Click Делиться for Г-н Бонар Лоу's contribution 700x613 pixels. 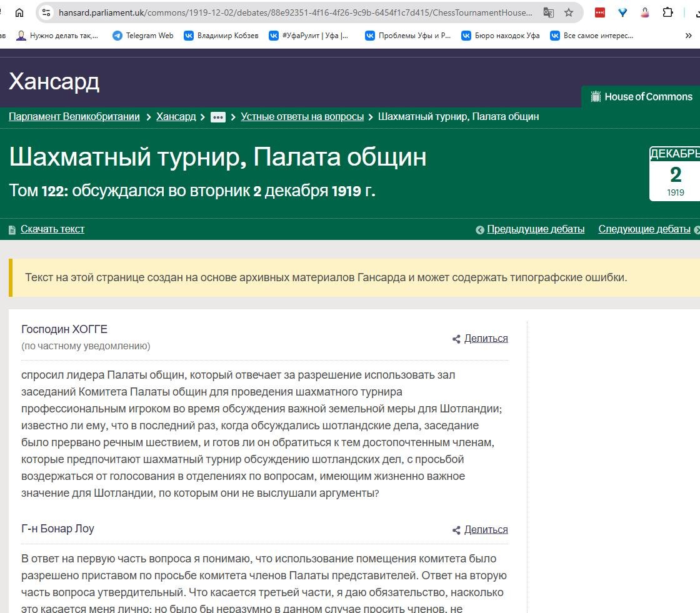coord(486,529)
